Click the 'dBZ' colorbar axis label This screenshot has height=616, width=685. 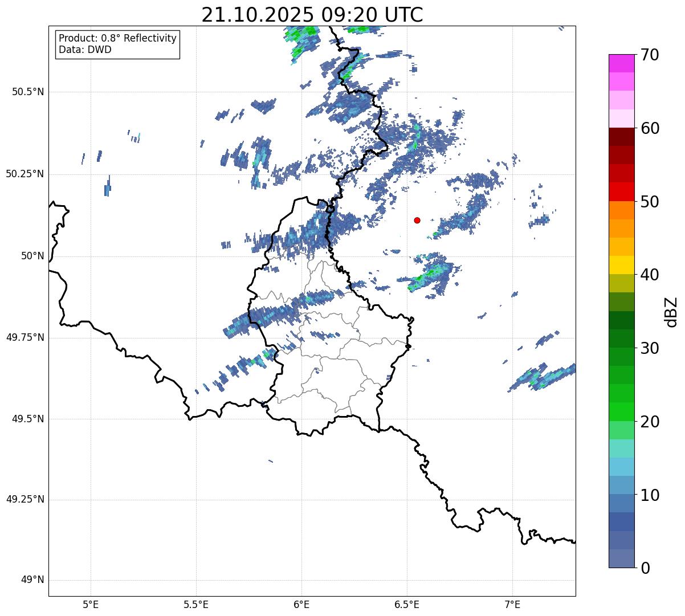(x=671, y=312)
